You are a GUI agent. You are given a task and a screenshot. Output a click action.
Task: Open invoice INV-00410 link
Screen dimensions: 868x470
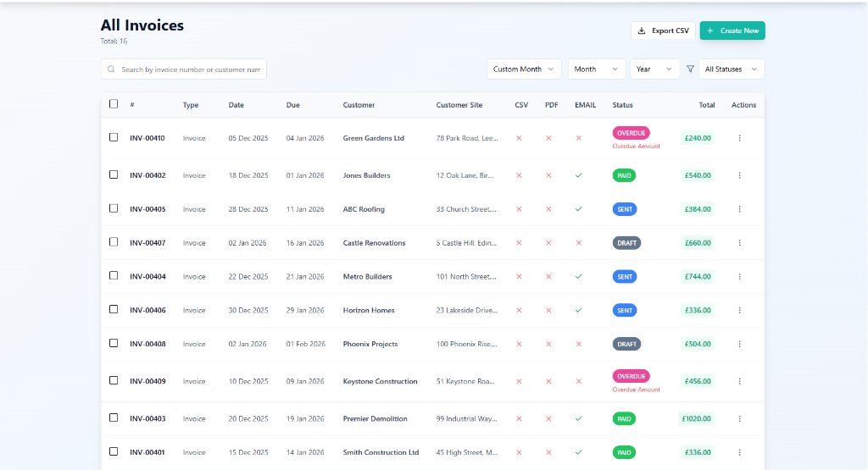pos(147,138)
